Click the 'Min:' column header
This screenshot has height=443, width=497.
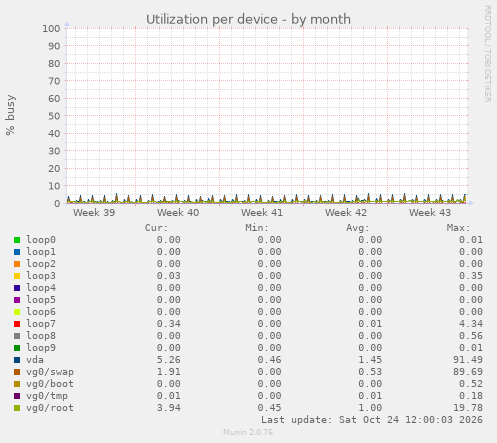coord(257,228)
